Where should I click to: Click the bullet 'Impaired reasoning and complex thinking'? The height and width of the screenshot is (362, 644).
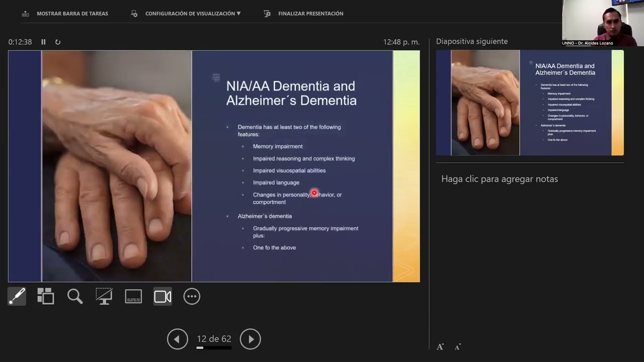pos(304,158)
